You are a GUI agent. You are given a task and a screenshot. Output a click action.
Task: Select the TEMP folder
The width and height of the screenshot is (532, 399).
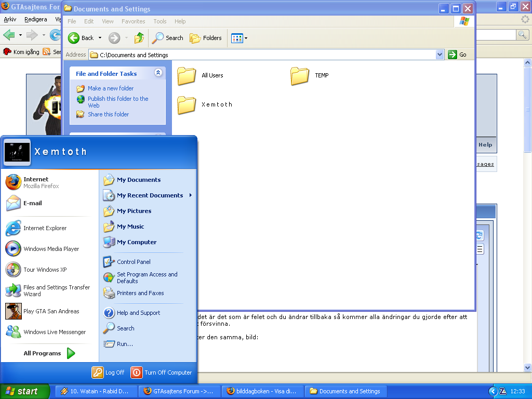pos(310,76)
